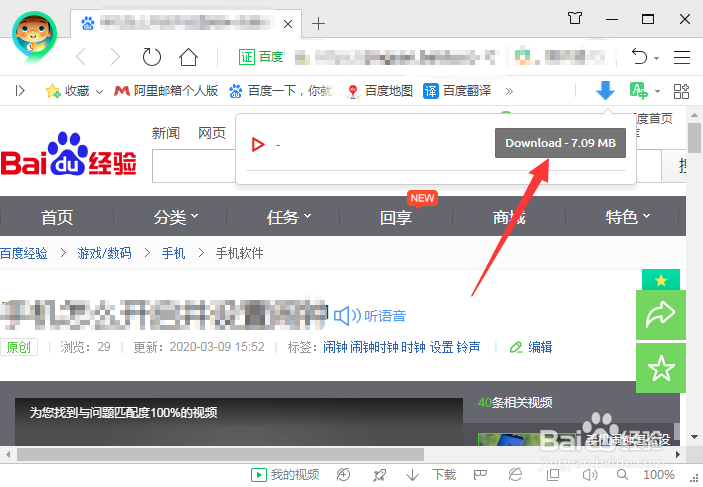
Task: Click the 游戏/数码 breadcrumb link
Action: [x=104, y=253]
